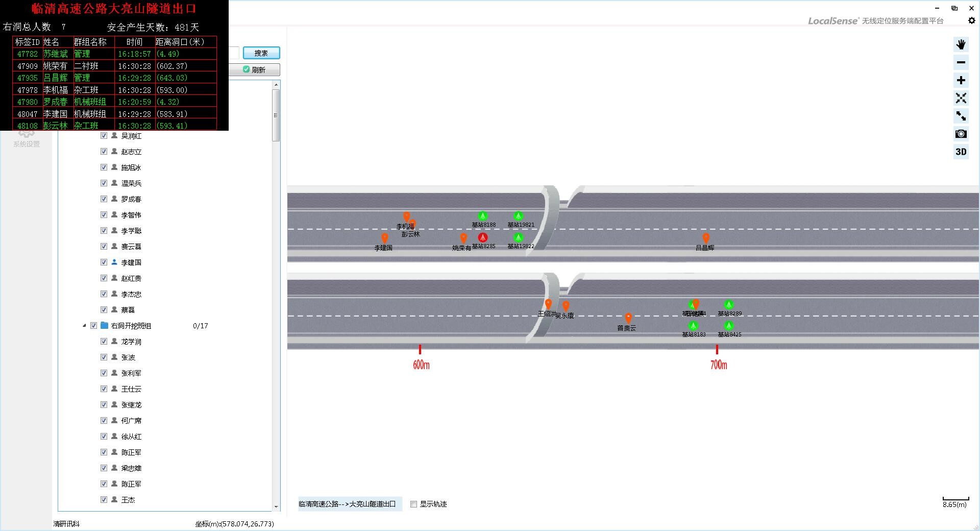980x531 pixels.
Task: Take a map snapshot with camera icon
Action: click(x=961, y=134)
